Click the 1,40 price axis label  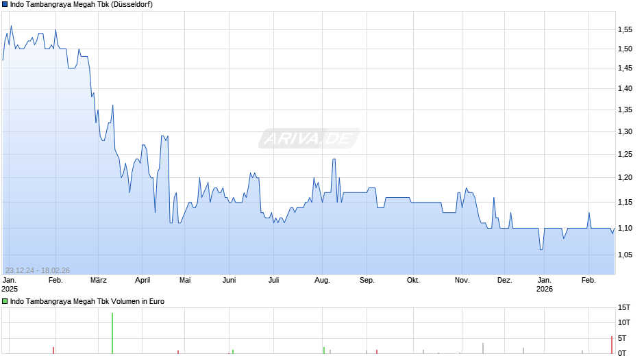point(625,89)
